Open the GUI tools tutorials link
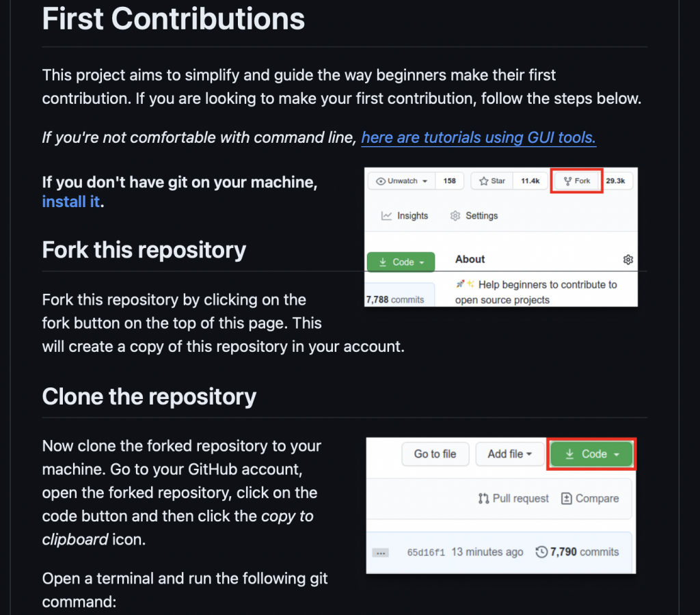Screen dimensions: 700x615 point(479,137)
